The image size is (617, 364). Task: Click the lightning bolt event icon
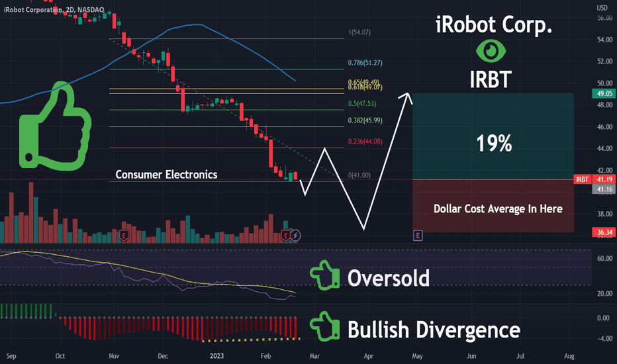(295, 236)
